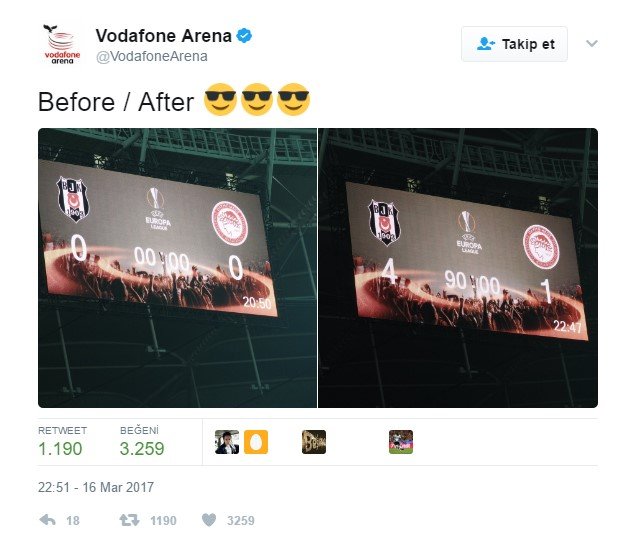Like the tweet with the heart icon

tap(209, 520)
